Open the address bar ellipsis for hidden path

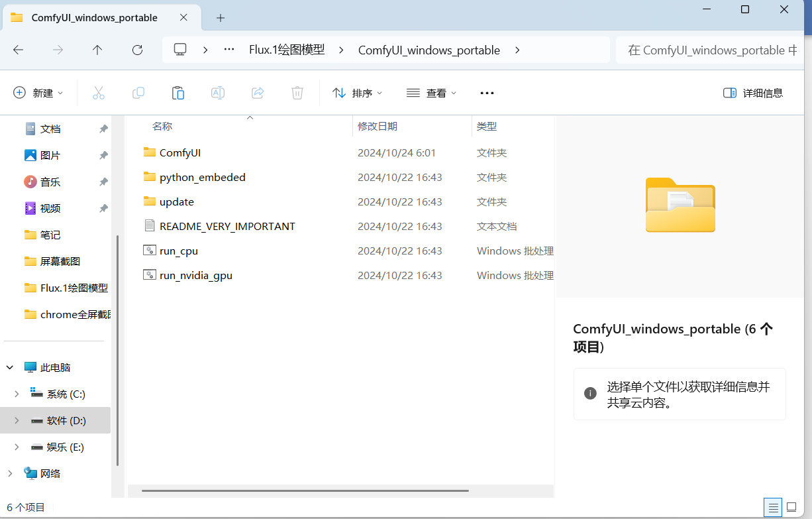coord(229,50)
